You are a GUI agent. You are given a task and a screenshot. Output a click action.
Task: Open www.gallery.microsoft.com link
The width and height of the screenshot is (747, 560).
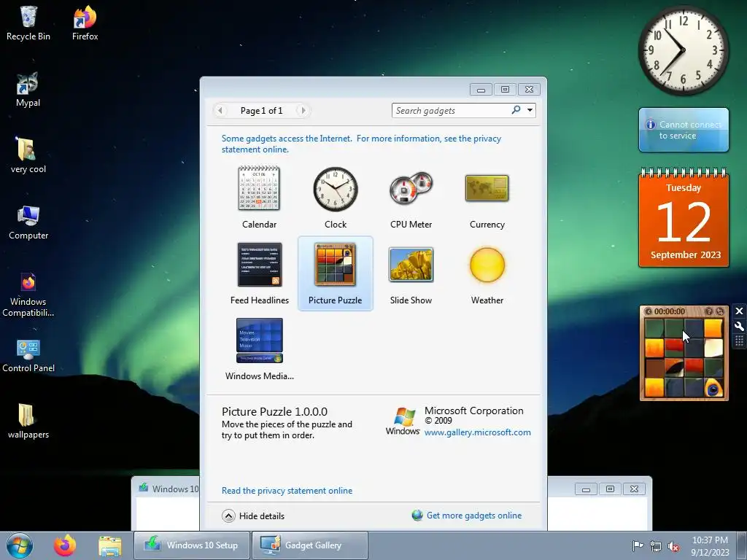pos(477,432)
